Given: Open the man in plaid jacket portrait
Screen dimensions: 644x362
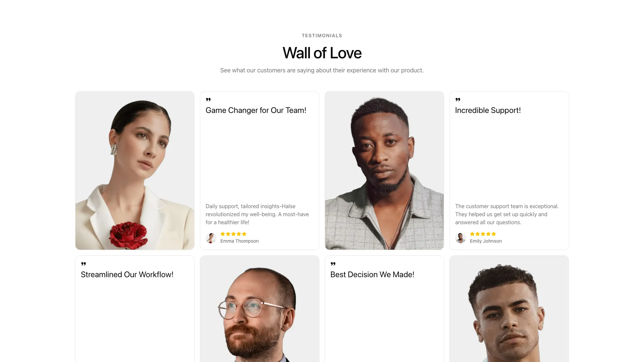Looking at the screenshot, I should 384,171.
